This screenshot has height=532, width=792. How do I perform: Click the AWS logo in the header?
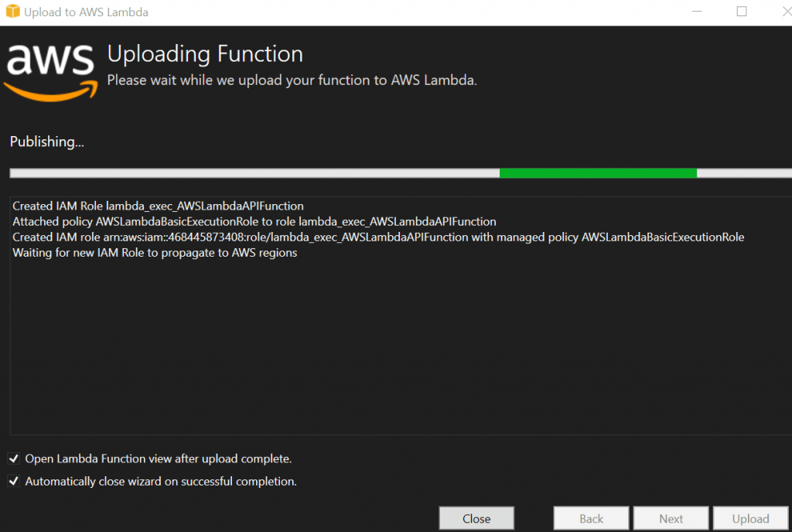pos(50,73)
